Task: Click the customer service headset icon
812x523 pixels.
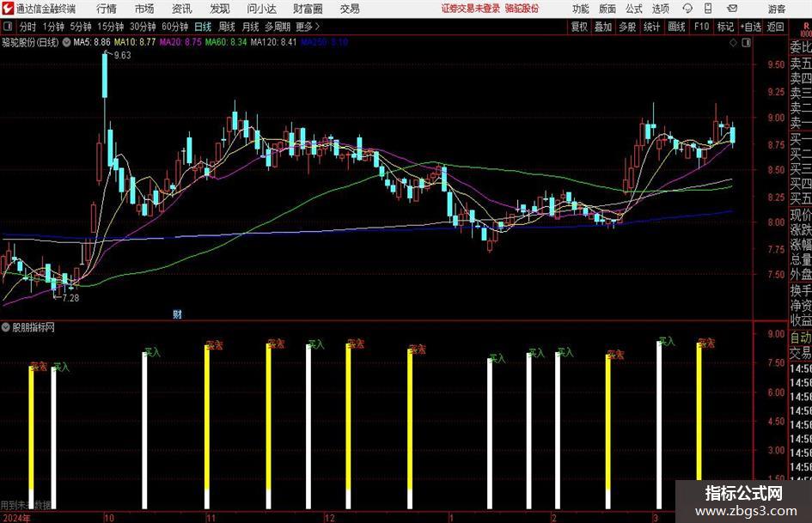Action: (687, 9)
